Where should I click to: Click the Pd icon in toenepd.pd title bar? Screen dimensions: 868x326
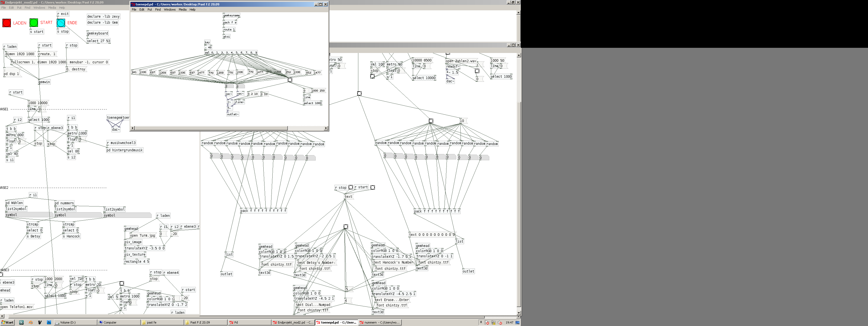133,4
